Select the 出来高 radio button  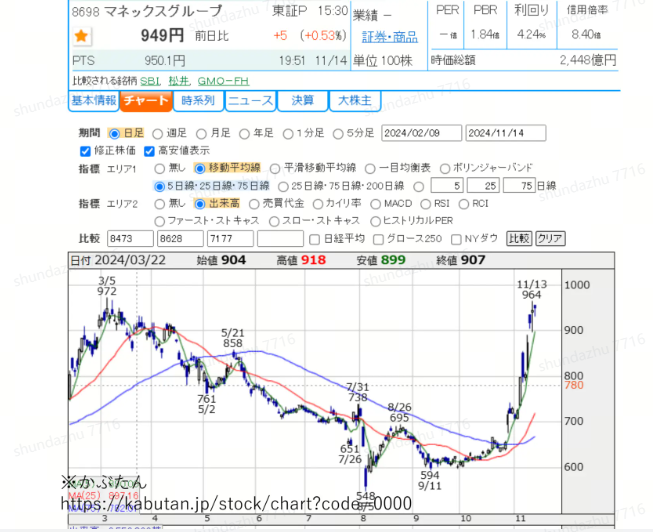[x=200, y=204]
